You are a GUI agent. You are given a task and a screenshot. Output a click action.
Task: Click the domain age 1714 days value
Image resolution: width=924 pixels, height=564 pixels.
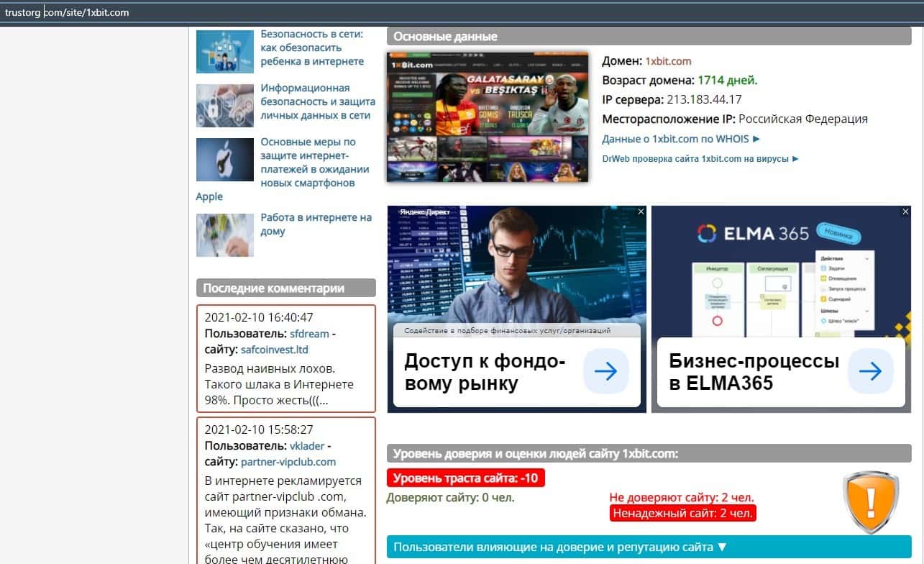727,81
